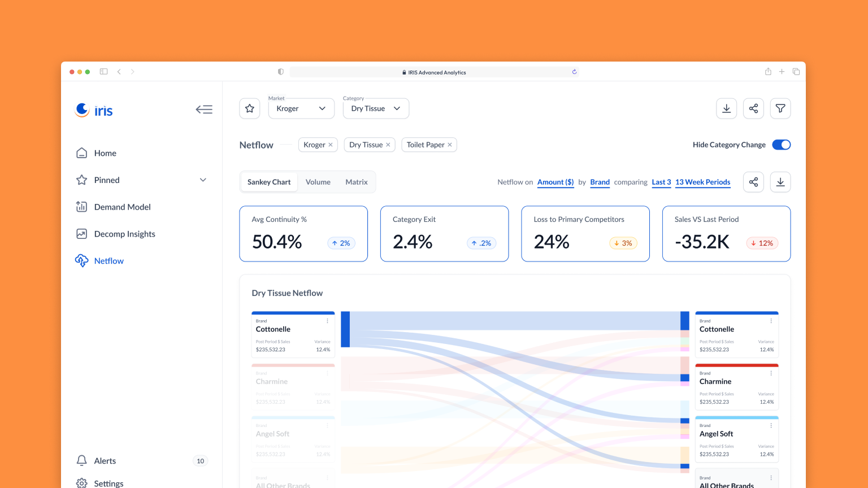Download the Sankey chart view
This screenshot has width=868, height=488.
tap(780, 182)
